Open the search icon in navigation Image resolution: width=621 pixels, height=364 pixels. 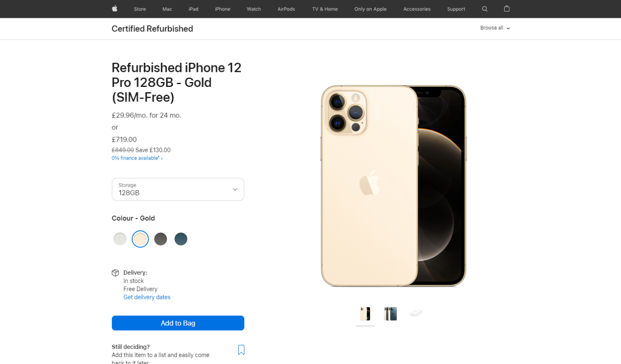(x=485, y=9)
